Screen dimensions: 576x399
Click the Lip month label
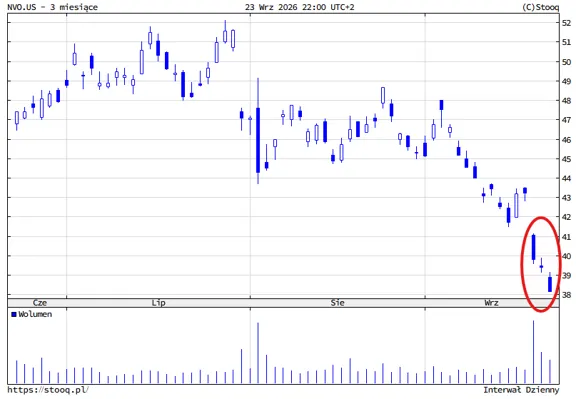point(158,303)
